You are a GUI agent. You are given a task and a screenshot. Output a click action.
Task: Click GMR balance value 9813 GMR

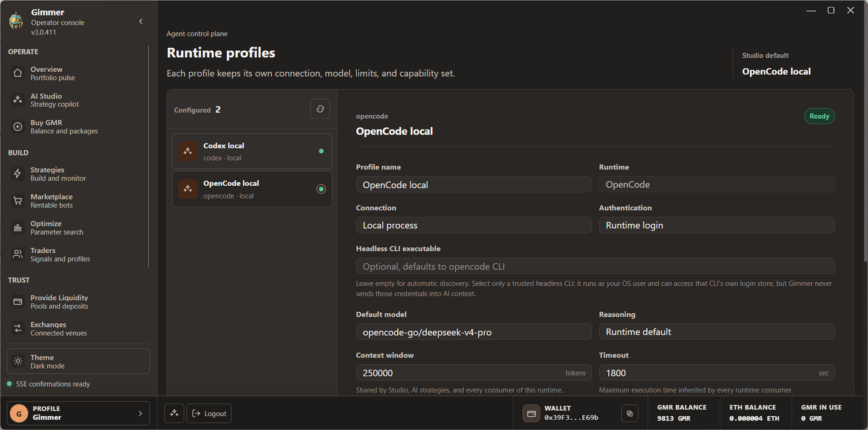[x=673, y=418]
